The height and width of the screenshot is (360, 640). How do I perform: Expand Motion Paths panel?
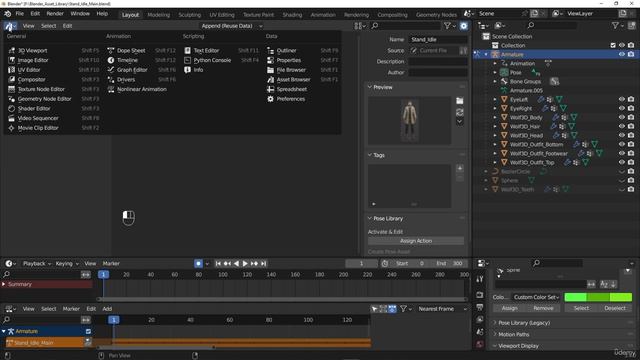click(513, 334)
